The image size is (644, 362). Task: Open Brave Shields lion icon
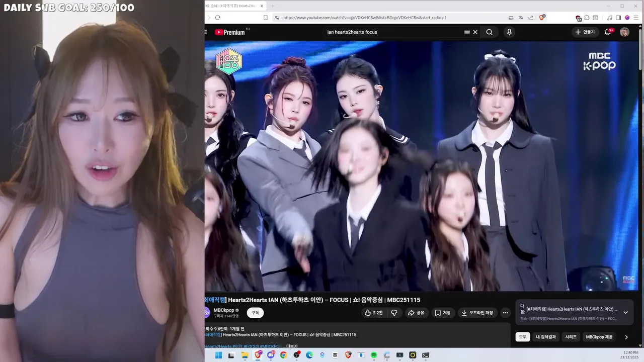(542, 18)
